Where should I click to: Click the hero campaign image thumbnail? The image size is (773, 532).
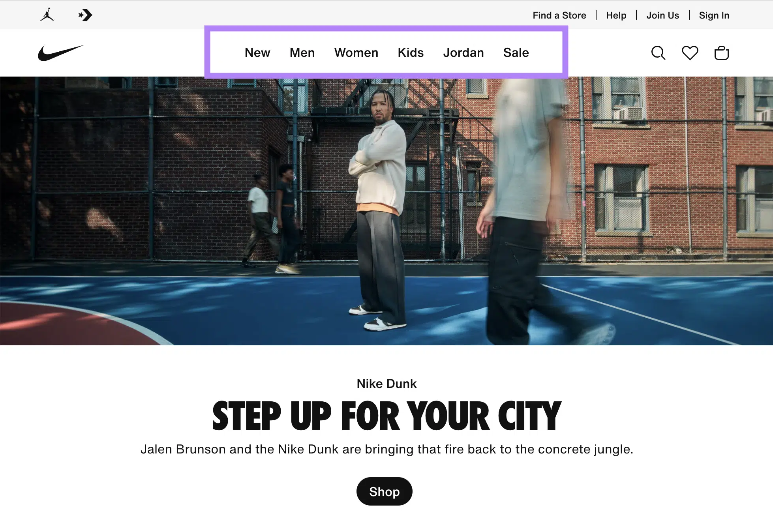[386, 212]
